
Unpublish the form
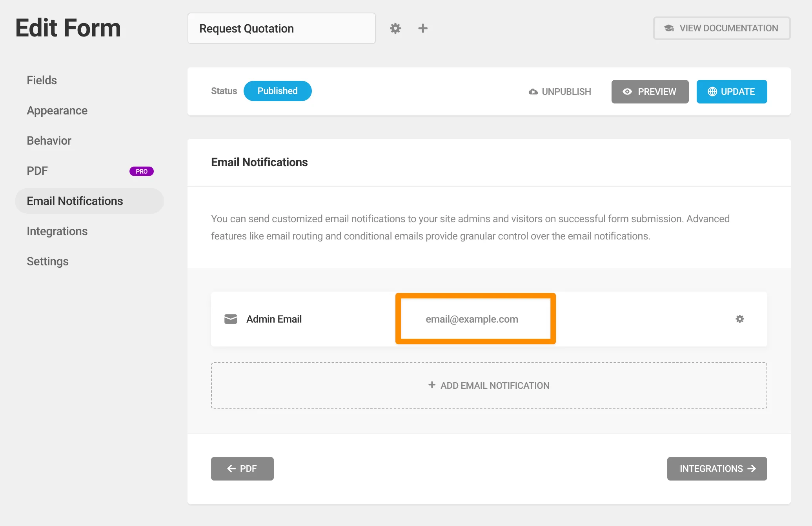point(560,92)
